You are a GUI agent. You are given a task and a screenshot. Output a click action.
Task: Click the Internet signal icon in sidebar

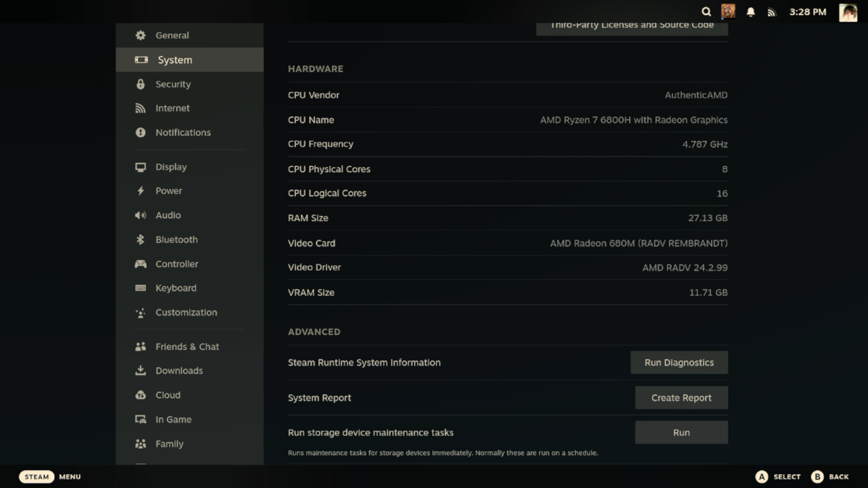click(x=141, y=108)
